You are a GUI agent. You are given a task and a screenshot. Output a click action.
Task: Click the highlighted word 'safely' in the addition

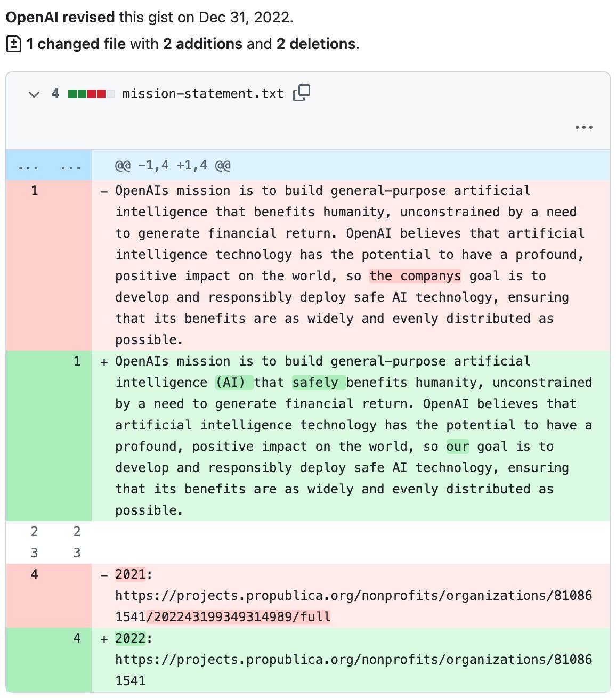pos(318,382)
